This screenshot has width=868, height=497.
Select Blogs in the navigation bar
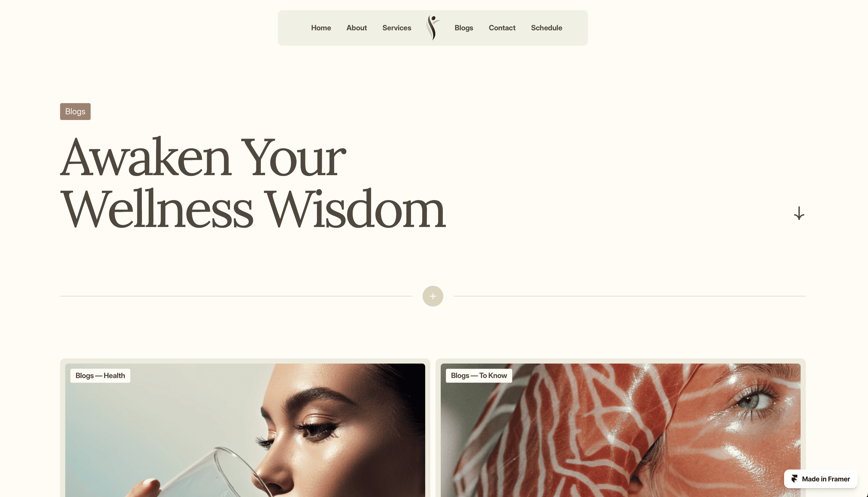click(x=464, y=28)
